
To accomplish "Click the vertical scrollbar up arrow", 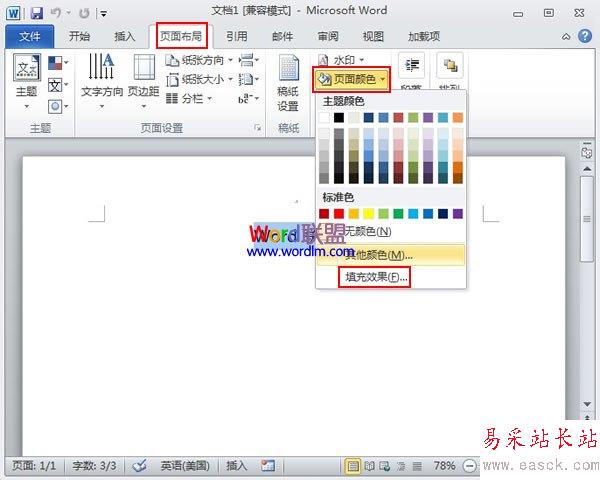I will tap(587, 169).
